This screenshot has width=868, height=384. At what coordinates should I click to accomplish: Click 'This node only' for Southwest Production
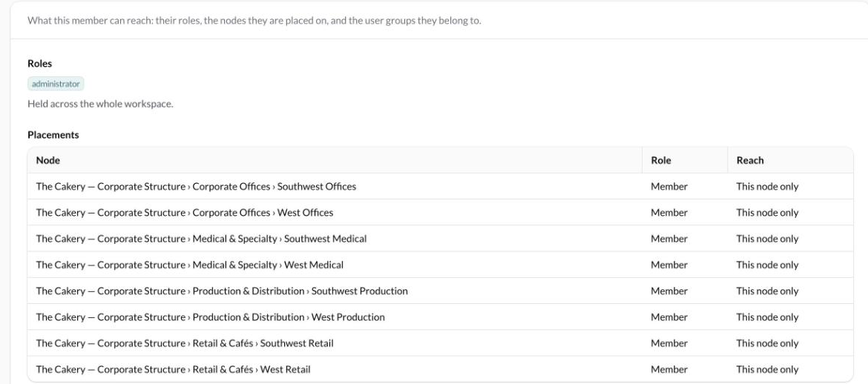tap(767, 291)
